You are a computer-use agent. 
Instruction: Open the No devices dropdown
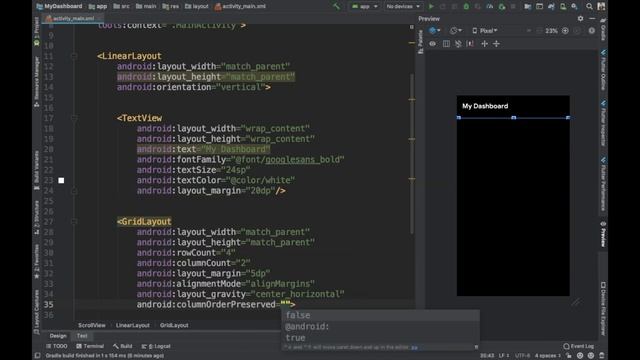coord(403,7)
